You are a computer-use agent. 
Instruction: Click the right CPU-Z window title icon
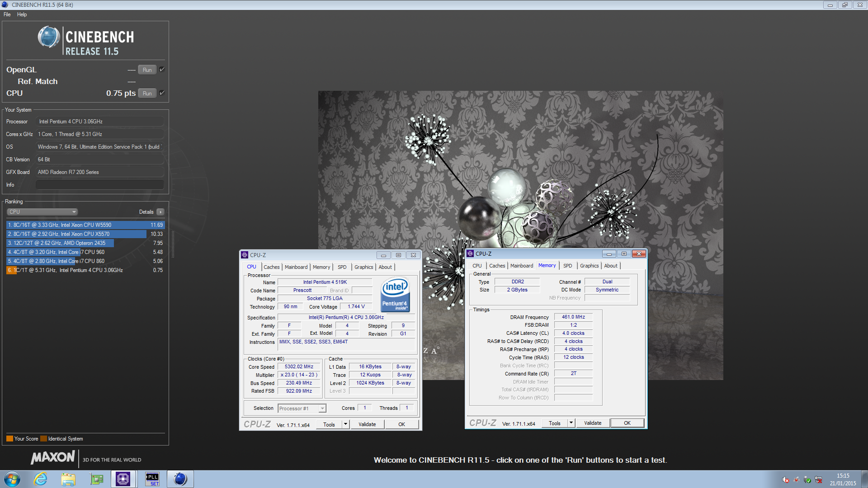click(470, 253)
